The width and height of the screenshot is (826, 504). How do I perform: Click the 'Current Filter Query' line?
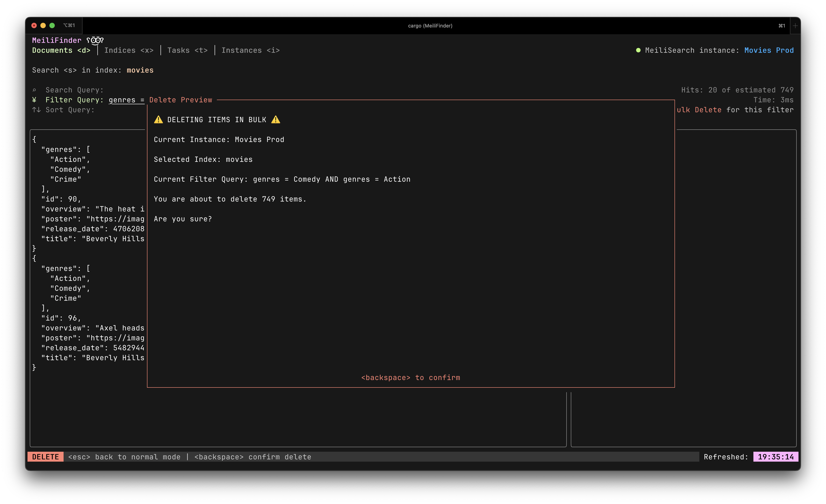point(282,179)
